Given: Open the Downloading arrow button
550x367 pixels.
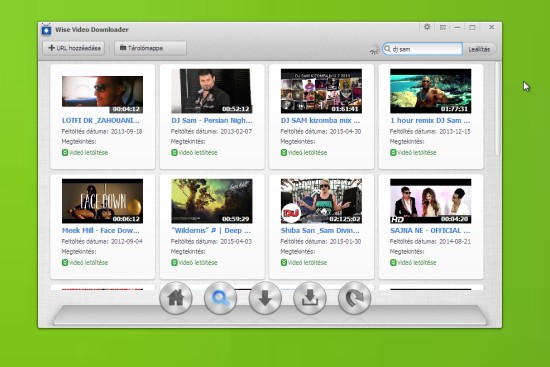Looking at the screenshot, I should pos(265,298).
